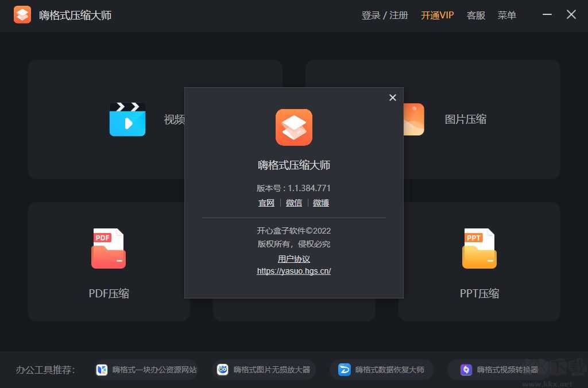The image size is (588, 388).
Task: Click the 嗨格式压缩大师 logo in title bar
Action: [23, 14]
